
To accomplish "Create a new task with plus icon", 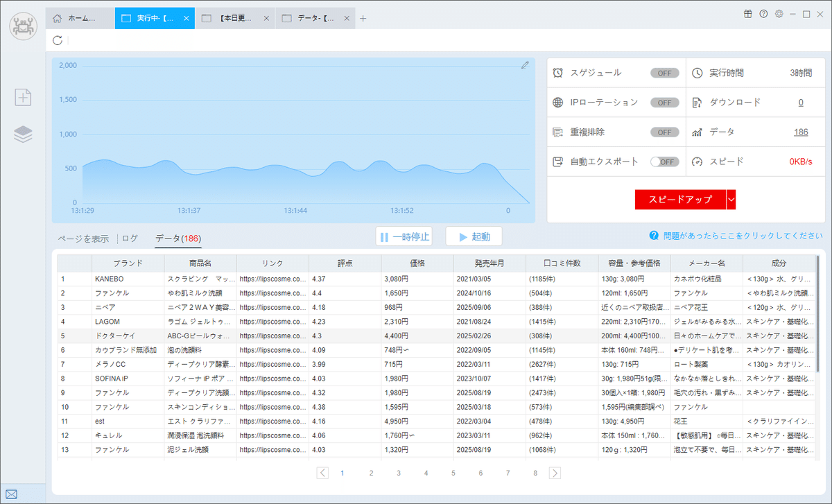I will (x=23, y=97).
